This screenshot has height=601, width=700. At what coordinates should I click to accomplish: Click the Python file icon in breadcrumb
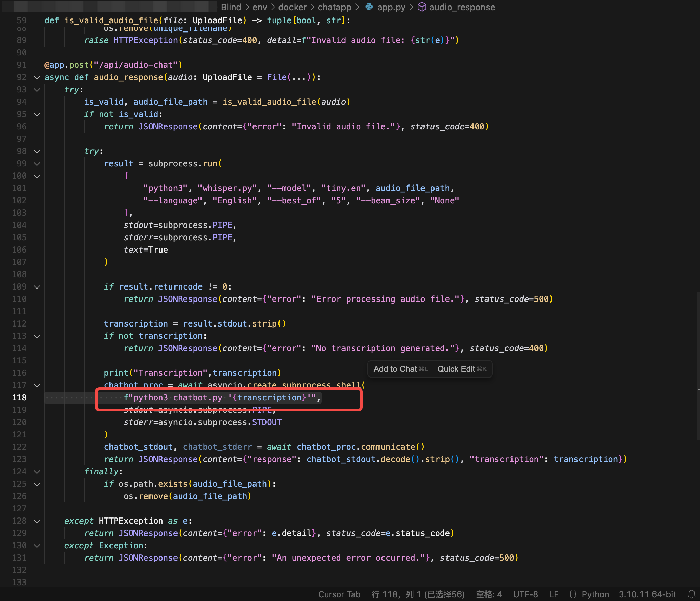pyautogui.click(x=369, y=7)
